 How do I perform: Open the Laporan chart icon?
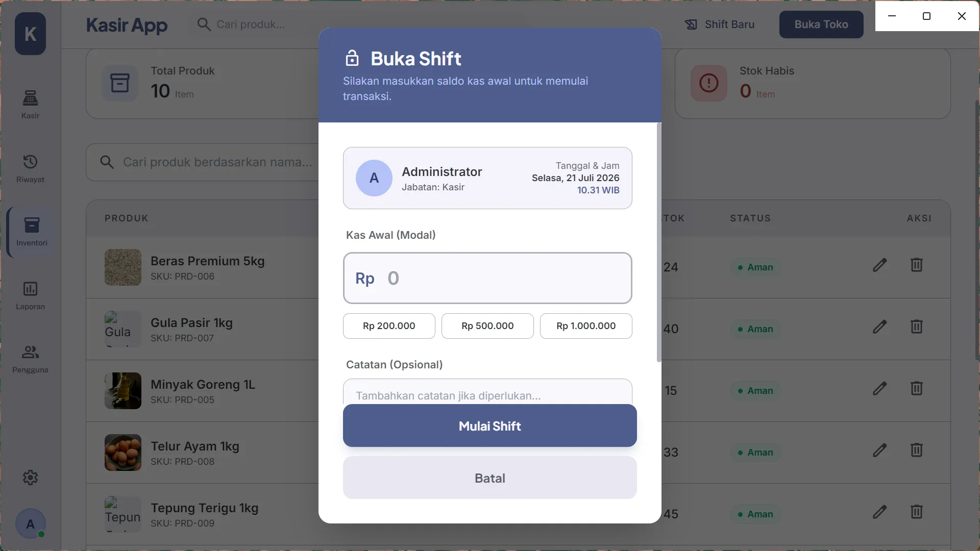pyautogui.click(x=30, y=289)
